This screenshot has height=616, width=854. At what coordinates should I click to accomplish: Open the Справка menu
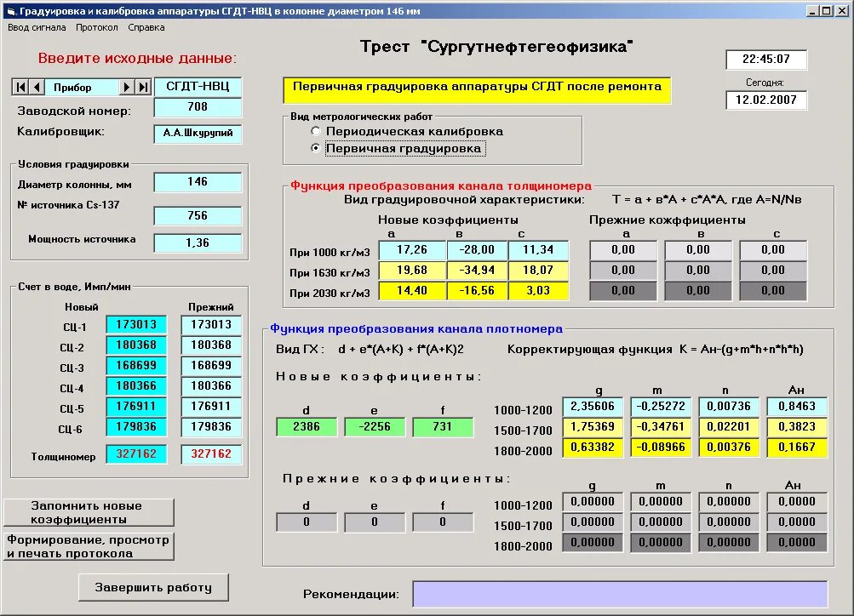146,27
